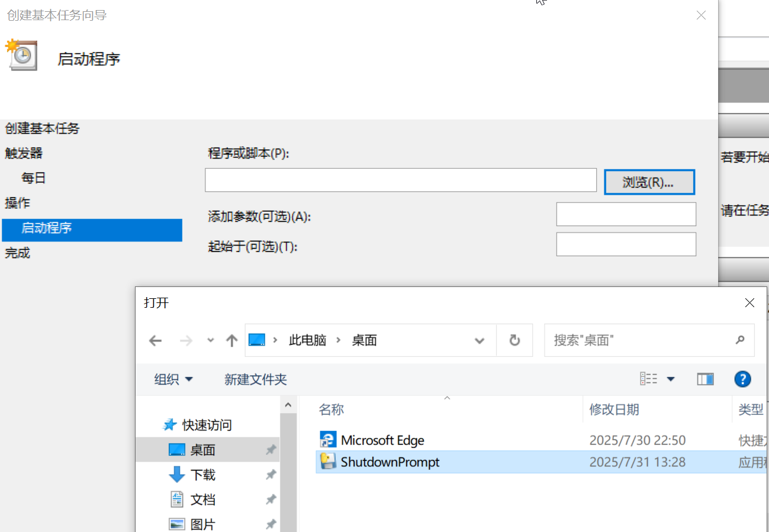Select the Microsoft Edge shortcut icon
This screenshot has width=769, height=532.
point(328,440)
